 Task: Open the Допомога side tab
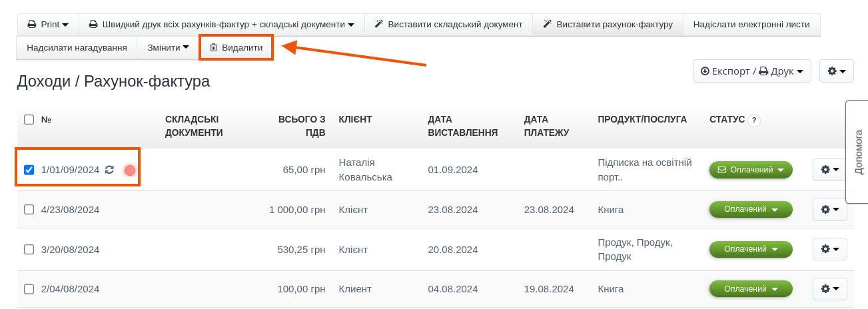point(857,152)
